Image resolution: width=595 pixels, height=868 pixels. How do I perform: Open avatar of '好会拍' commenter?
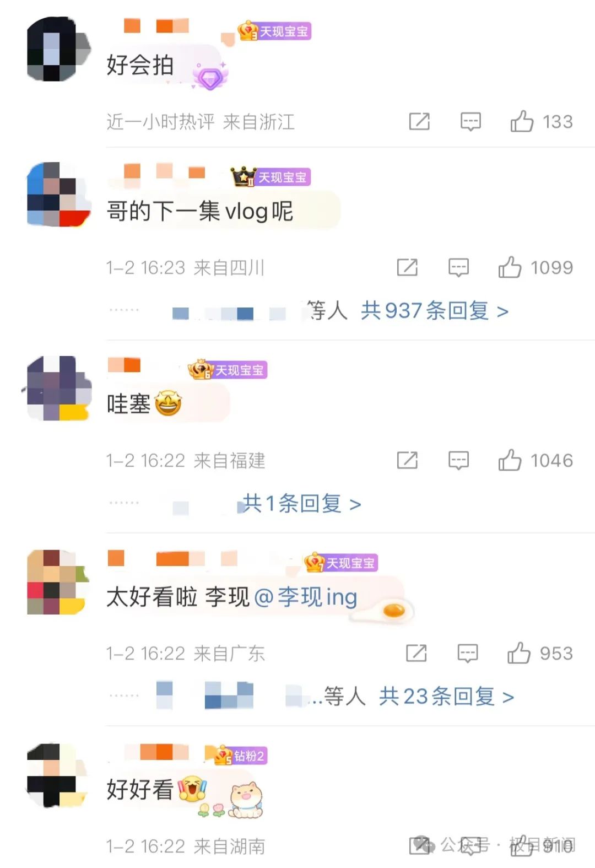pyautogui.click(x=58, y=49)
